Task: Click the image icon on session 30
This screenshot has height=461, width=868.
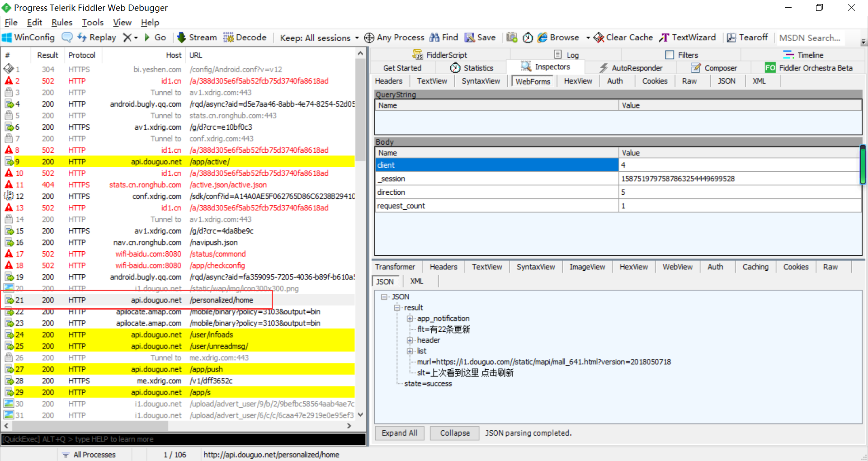Action: (9, 404)
